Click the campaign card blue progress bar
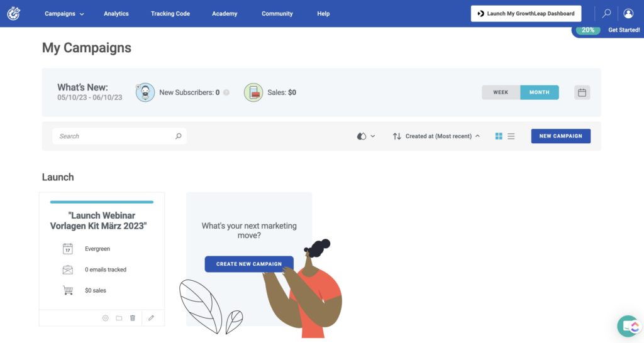Viewport: 644px width, 343px height. click(x=101, y=202)
